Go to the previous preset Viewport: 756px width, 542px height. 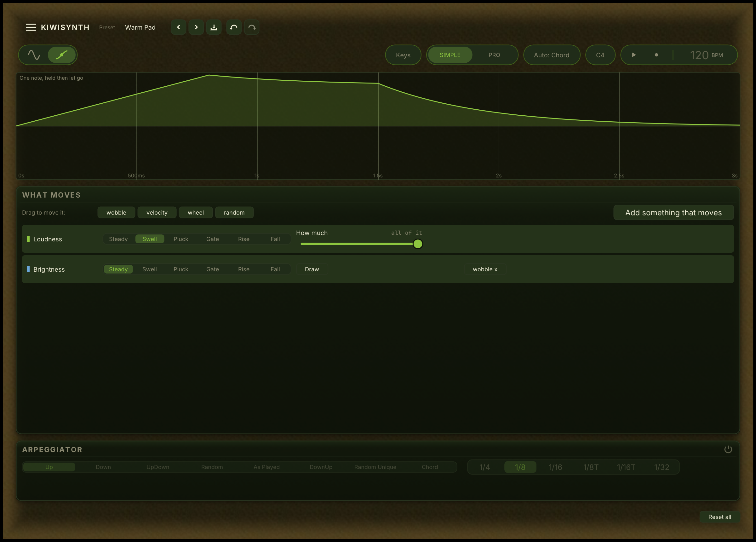pyautogui.click(x=178, y=27)
